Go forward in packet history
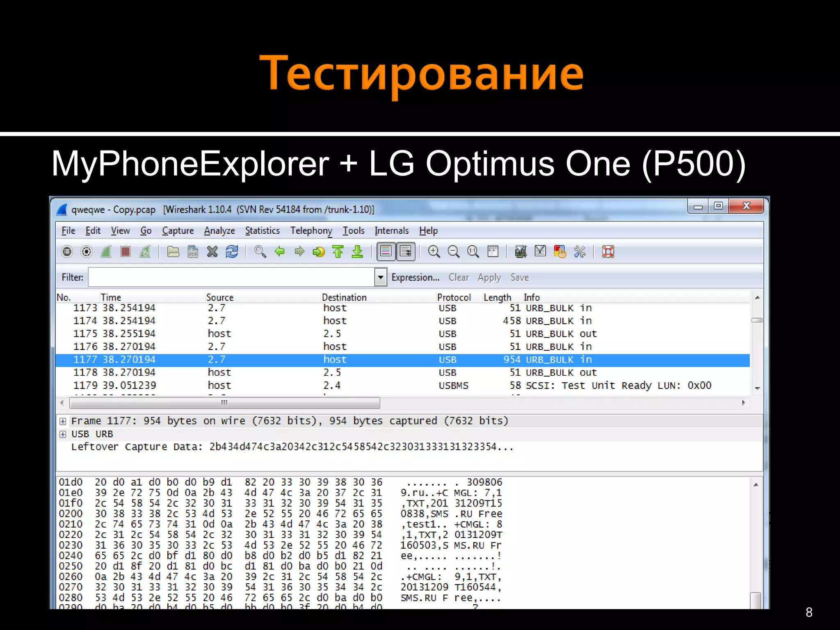Screen dimensions: 840x630 299,251
